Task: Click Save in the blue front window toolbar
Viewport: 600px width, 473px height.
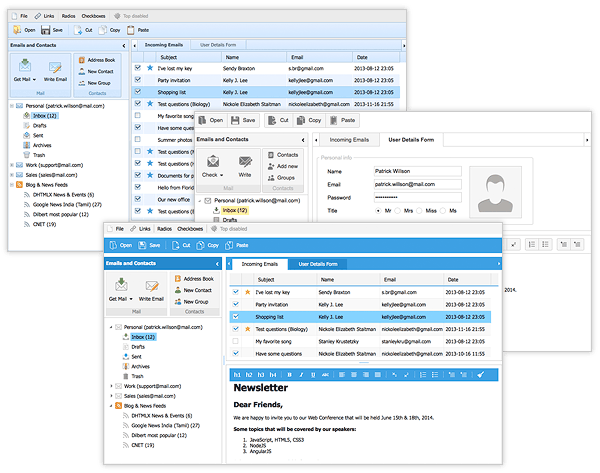Action: (150, 245)
